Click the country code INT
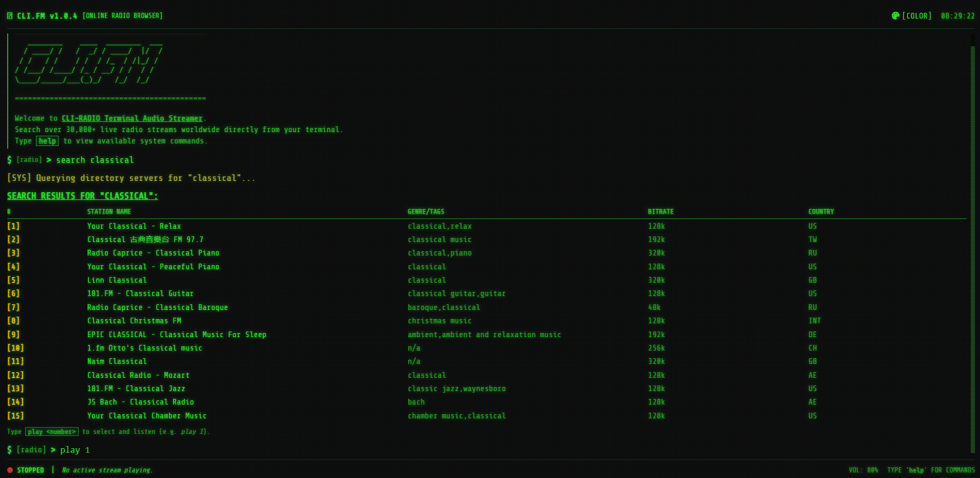Viewport: 980px width, 478px height. [815, 321]
